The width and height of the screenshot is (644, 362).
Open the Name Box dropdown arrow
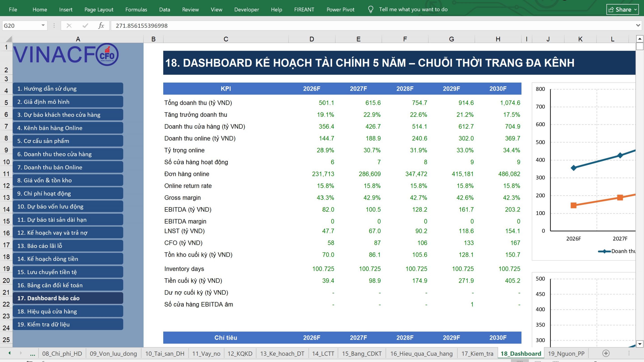click(43, 25)
